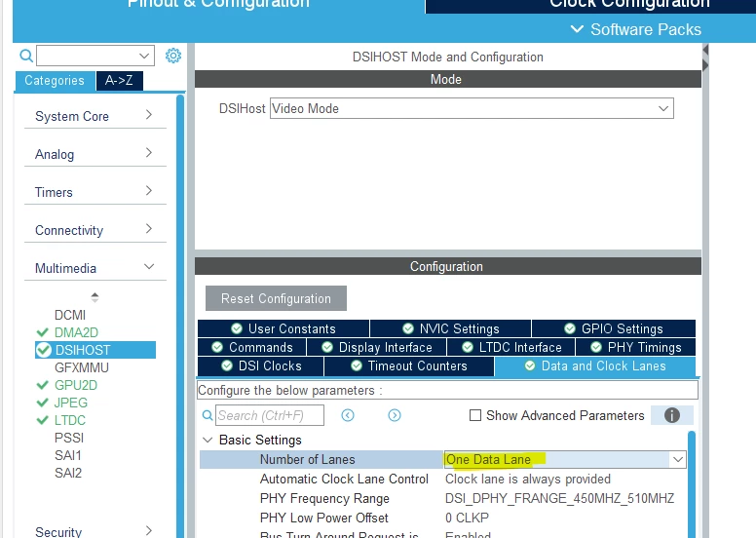Switch to the Categories tab
The image size is (756, 538).
pos(55,81)
